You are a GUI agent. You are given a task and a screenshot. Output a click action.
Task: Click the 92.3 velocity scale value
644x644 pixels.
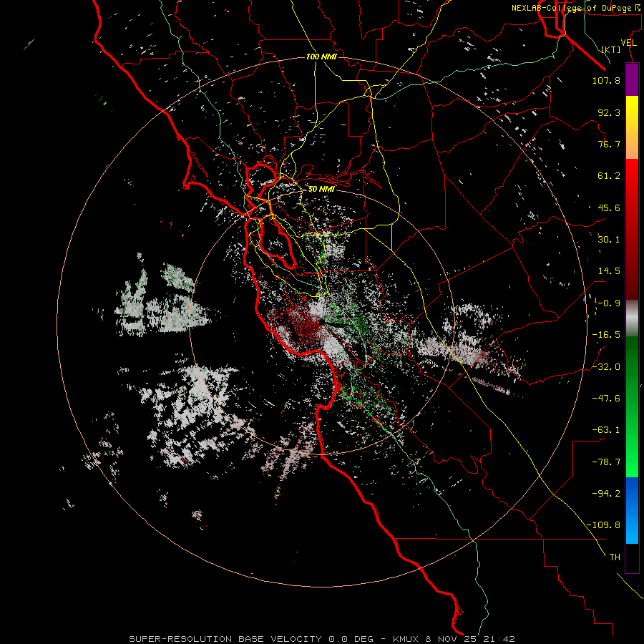(609, 112)
